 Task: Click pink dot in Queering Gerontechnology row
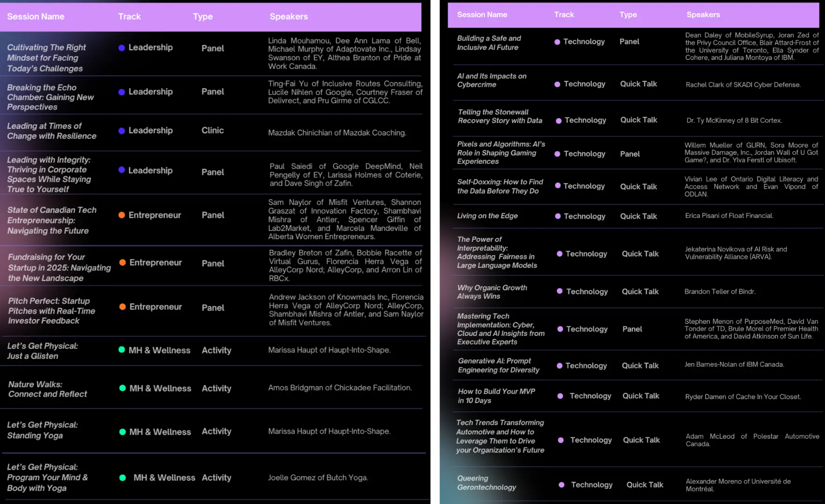click(x=561, y=485)
